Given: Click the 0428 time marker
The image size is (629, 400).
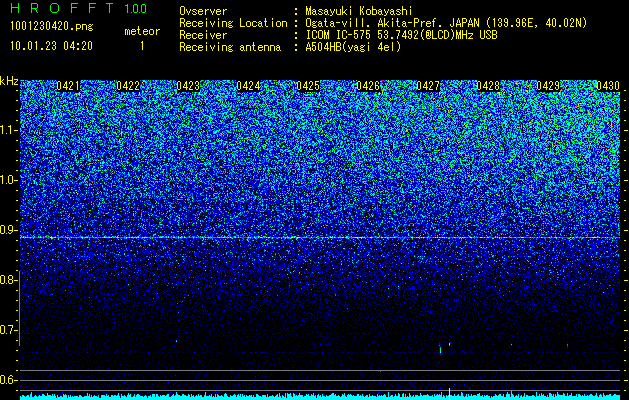Looking at the screenshot, I should (x=488, y=86).
